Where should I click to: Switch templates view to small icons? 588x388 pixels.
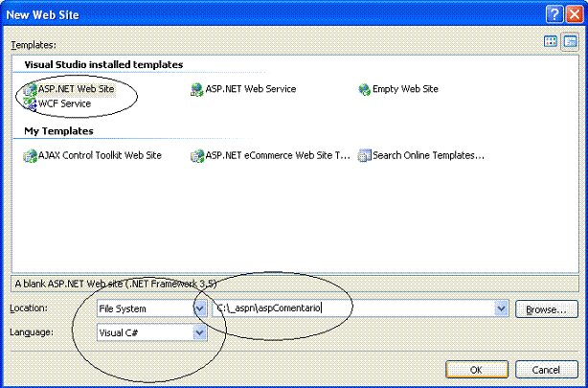coord(570,41)
